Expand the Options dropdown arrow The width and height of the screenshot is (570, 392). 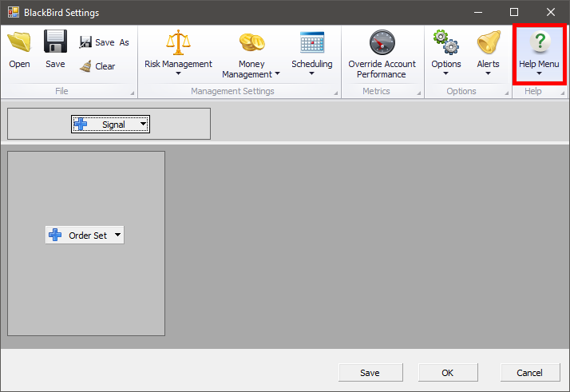pyautogui.click(x=445, y=73)
